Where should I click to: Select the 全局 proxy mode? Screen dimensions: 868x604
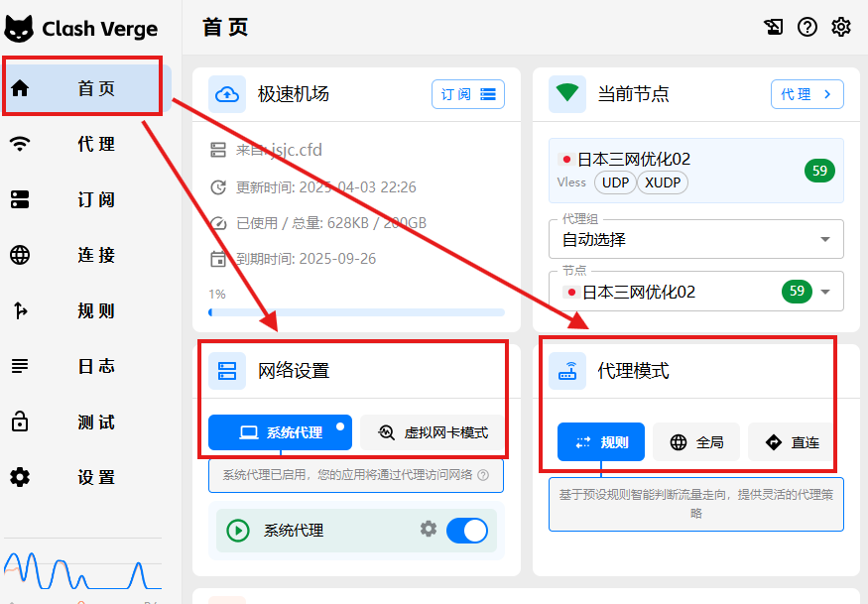(x=696, y=442)
